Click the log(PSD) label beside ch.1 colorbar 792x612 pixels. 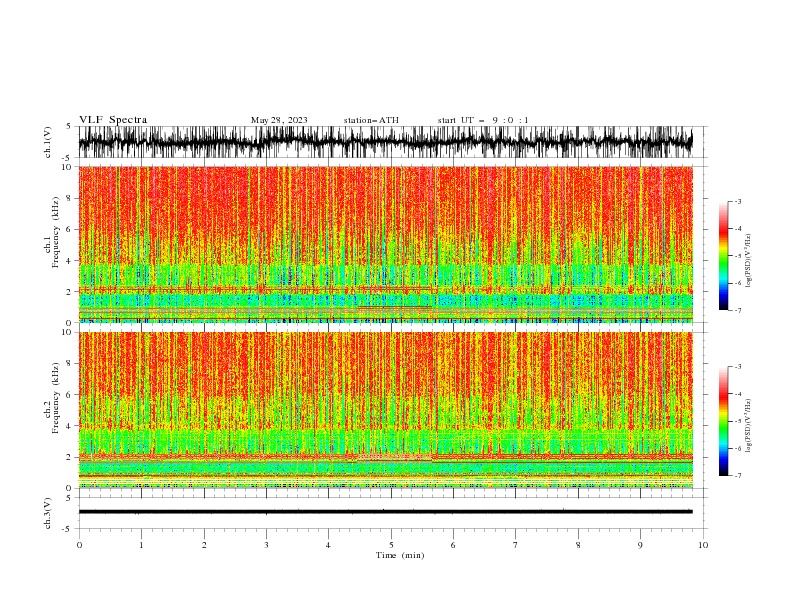[748, 261]
